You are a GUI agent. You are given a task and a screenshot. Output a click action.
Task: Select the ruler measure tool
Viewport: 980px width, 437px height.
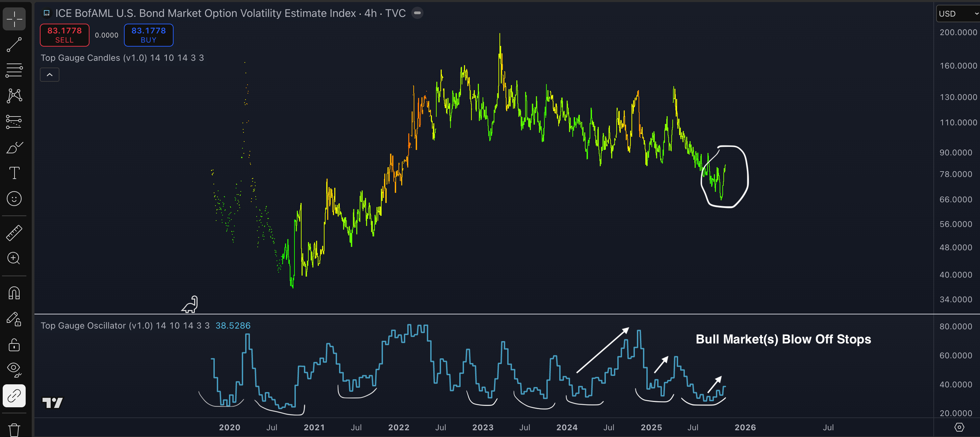pos(14,233)
